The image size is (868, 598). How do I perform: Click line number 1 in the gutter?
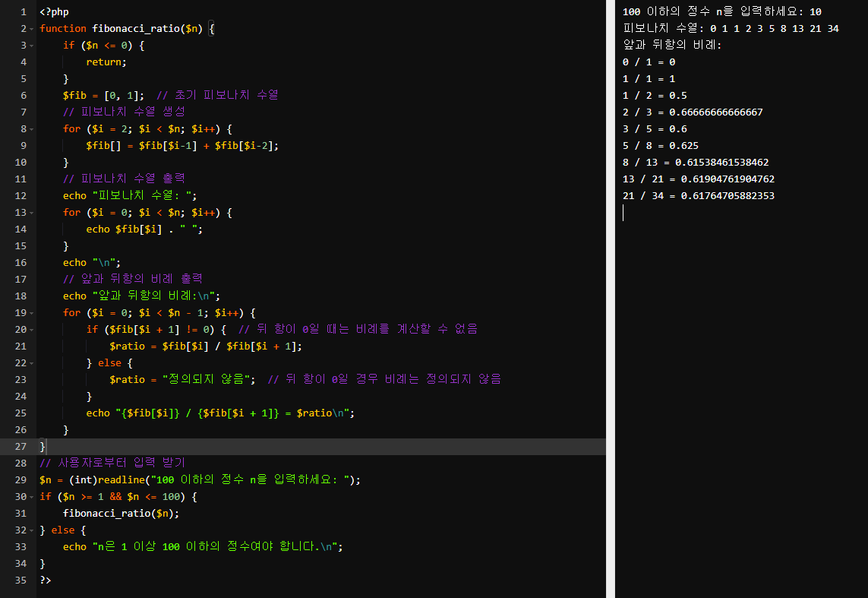24,11
